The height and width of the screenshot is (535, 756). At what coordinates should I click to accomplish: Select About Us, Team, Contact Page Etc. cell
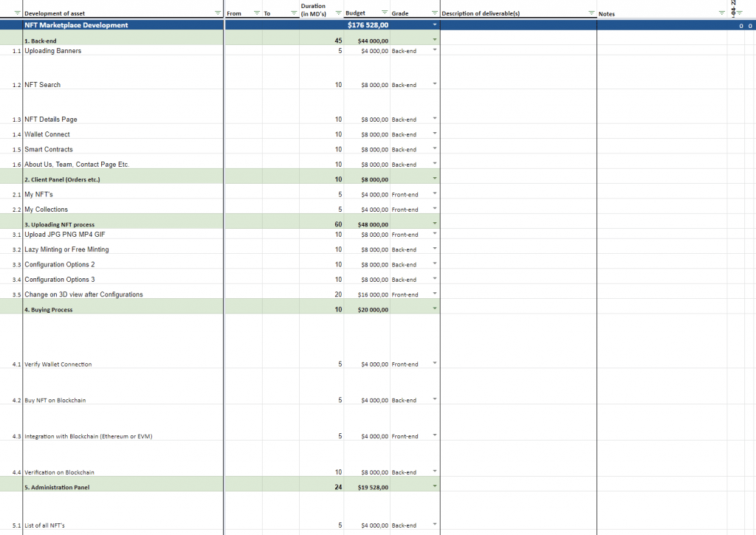coord(123,162)
